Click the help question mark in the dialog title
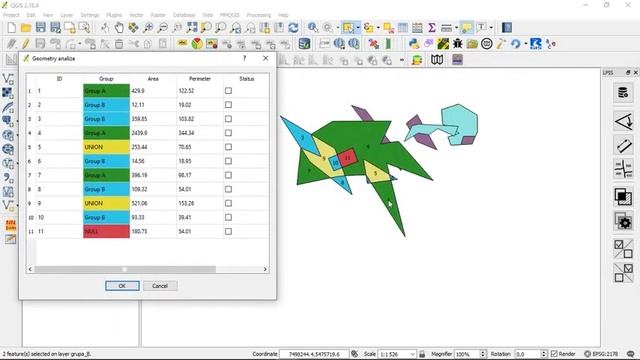The width and height of the screenshot is (640, 360). [x=244, y=58]
